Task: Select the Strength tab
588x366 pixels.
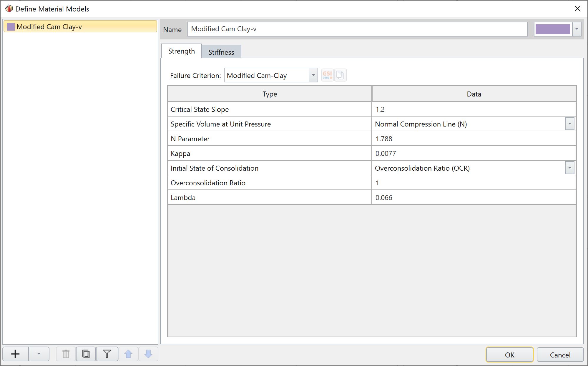Action: tap(181, 51)
